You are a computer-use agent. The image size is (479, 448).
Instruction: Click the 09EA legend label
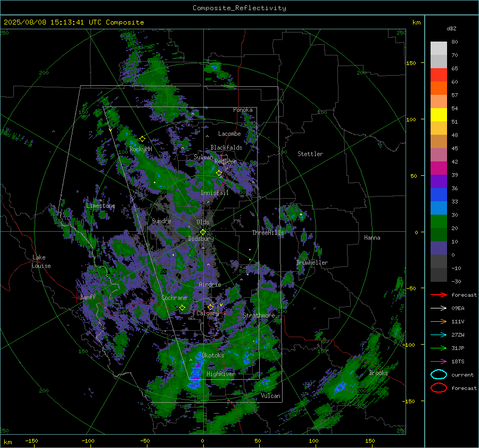tap(458, 308)
